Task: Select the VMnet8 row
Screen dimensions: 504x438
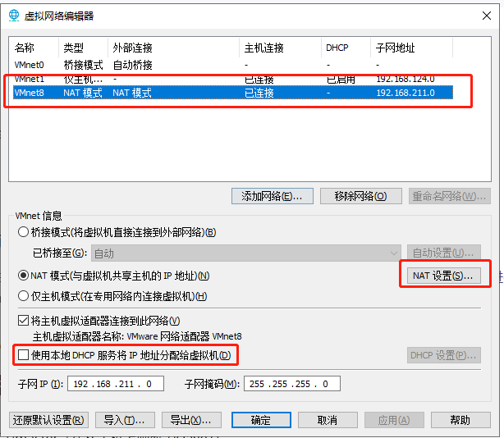Action: 233,93
